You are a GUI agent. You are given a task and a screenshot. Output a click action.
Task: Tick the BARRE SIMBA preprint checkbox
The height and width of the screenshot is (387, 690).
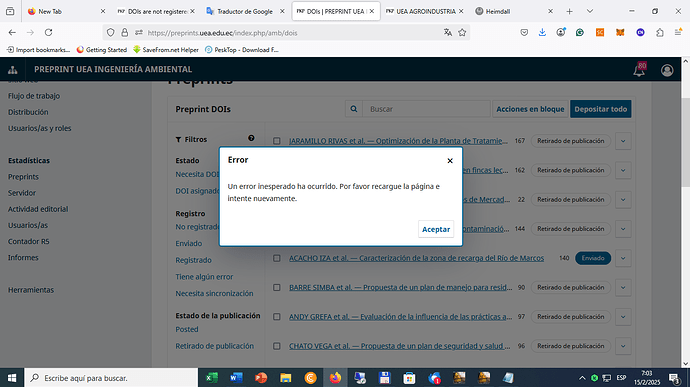click(276, 287)
